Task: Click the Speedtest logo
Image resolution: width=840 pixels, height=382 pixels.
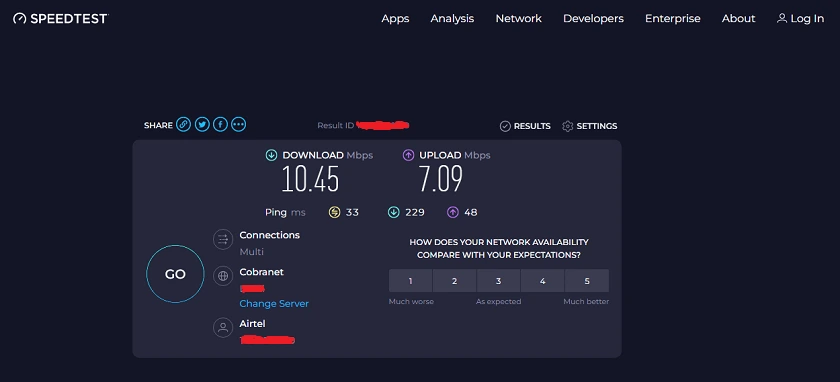Action: pyautogui.click(x=61, y=19)
